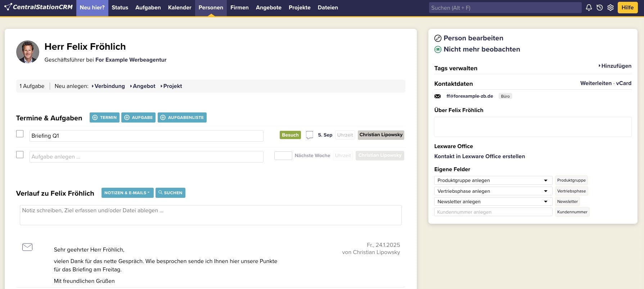
Task: Expand the Projekt option
Action: tap(171, 86)
